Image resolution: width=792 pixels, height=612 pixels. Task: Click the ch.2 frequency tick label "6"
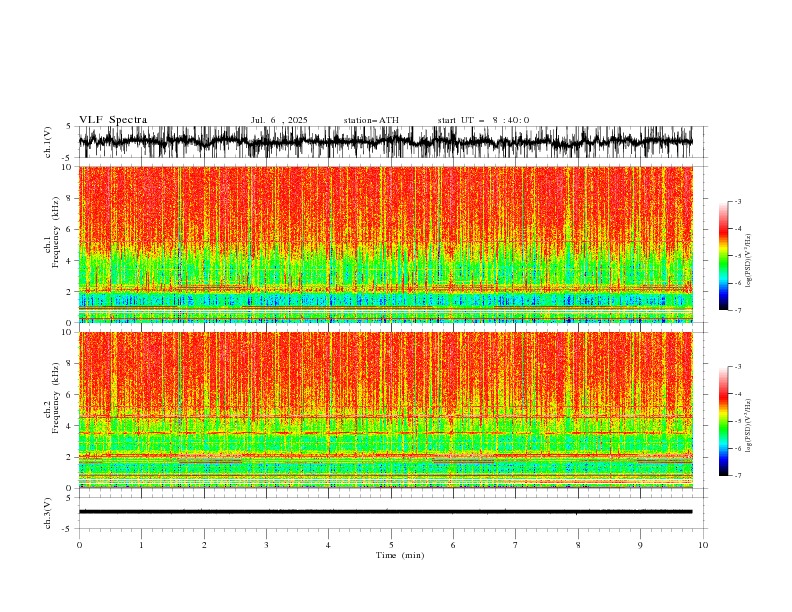(69, 395)
